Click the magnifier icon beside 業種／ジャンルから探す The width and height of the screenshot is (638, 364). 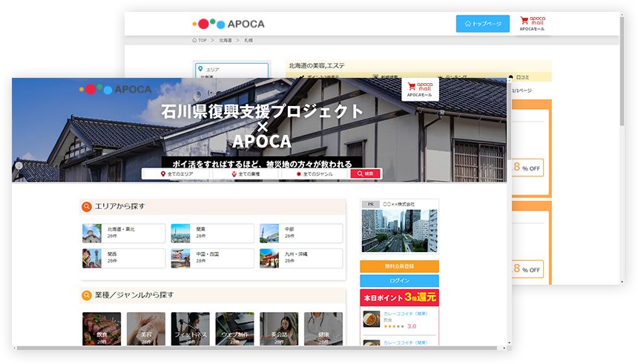click(x=87, y=295)
